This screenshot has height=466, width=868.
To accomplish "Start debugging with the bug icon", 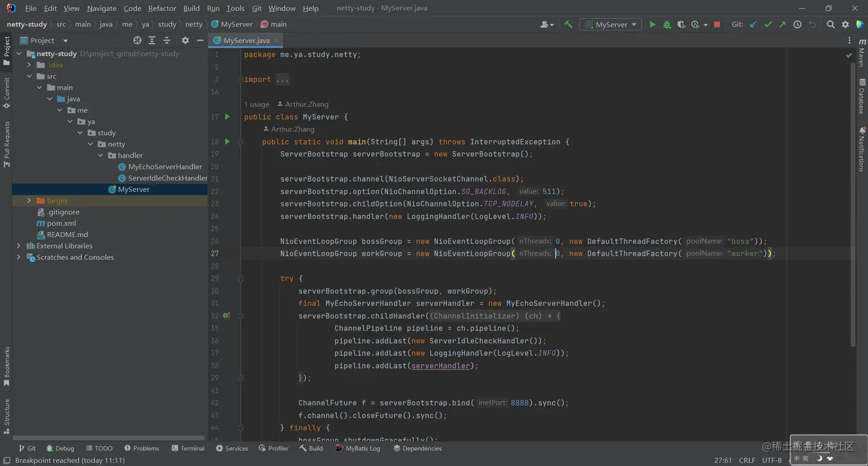I will pyautogui.click(x=667, y=25).
